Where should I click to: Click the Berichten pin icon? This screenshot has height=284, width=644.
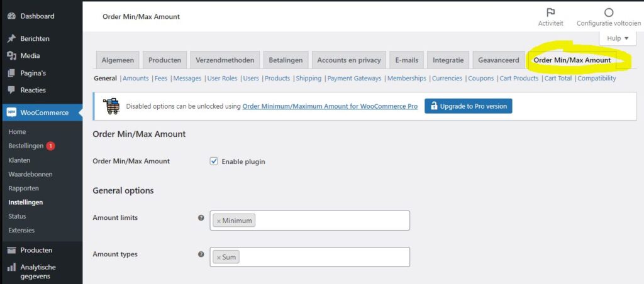[x=11, y=38]
